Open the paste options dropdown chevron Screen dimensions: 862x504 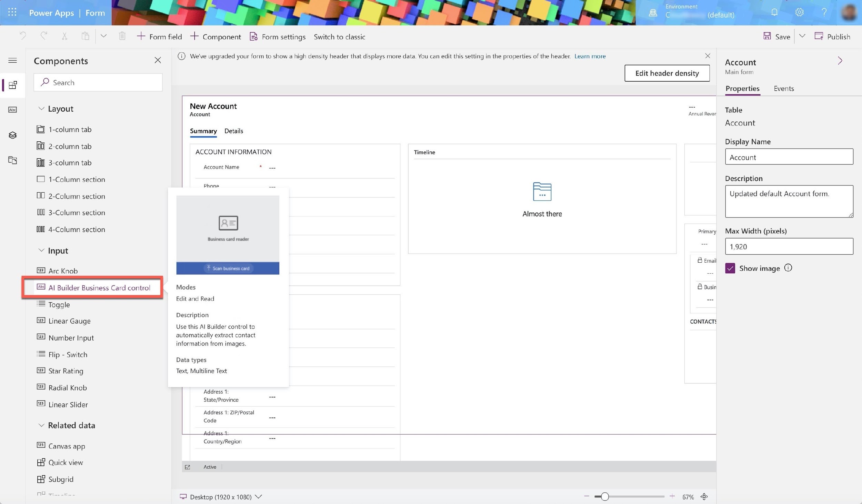pos(103,36)
